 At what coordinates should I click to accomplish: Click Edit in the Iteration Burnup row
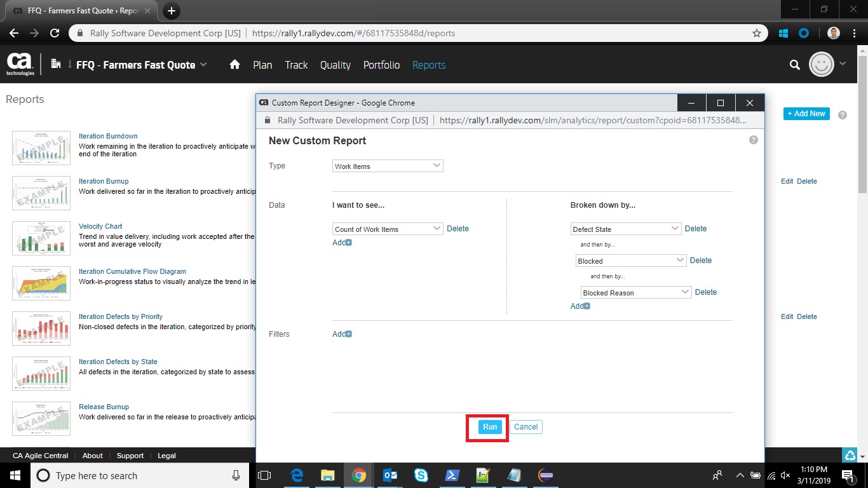tap(787, 181)
